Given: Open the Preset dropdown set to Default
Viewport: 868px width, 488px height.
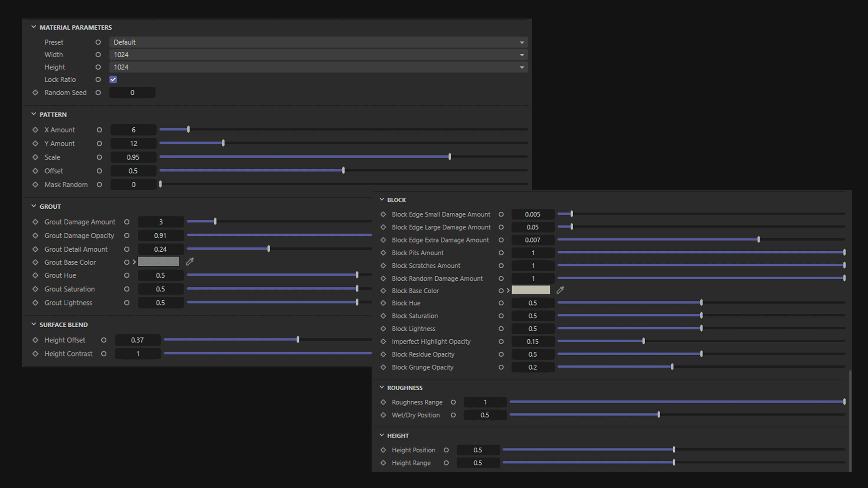Looking at the screenshot, I should [x=318, y=42].
